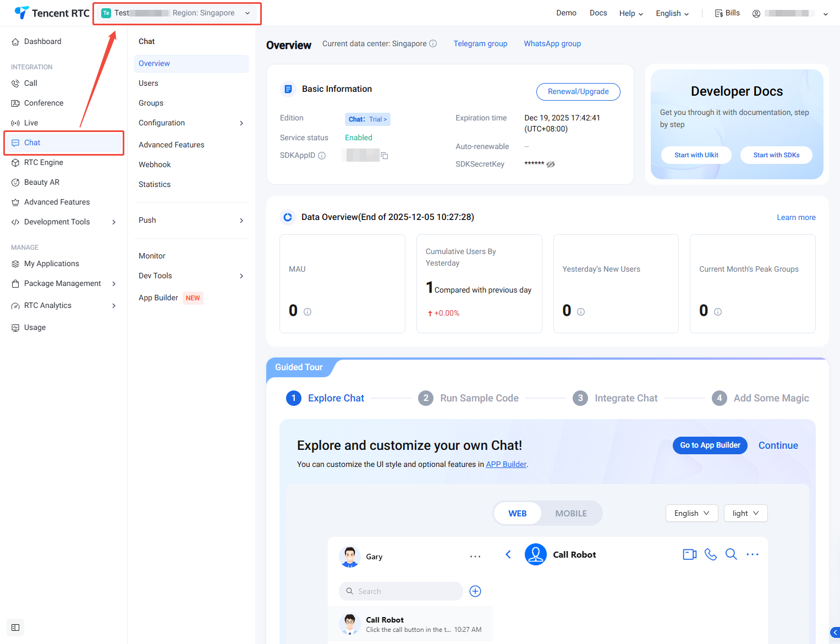Image resolution: width=840 pixels, height=644 pixels.
Task: Click the Renewal/Upgrade button
Action: (x=578, y=92)
